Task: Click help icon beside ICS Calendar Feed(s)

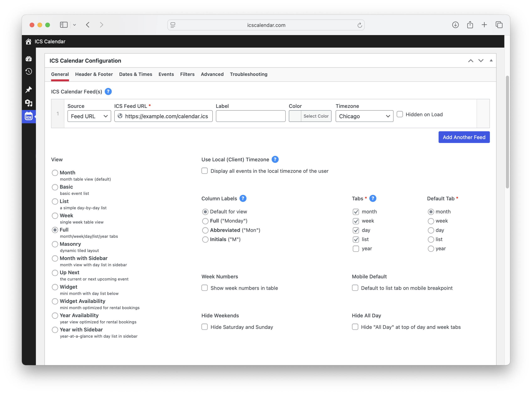Action: tap(108, 91)
